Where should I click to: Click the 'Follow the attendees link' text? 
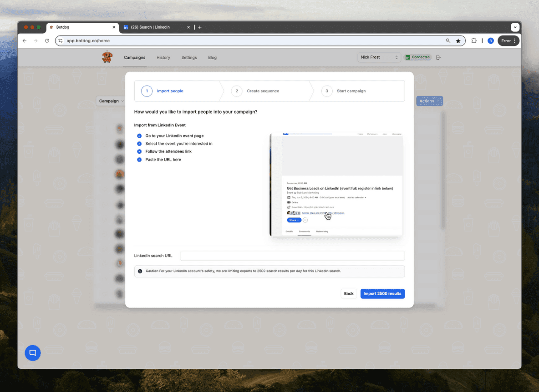168,152
